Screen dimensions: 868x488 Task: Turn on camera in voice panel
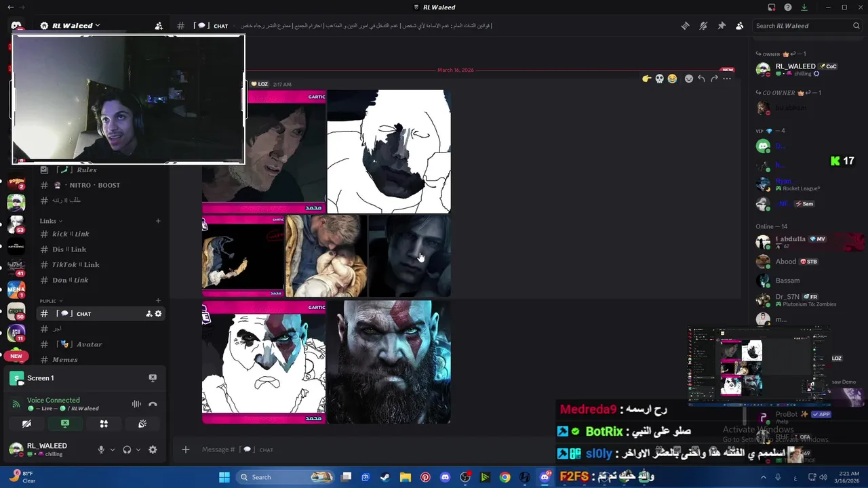[26, 424]
